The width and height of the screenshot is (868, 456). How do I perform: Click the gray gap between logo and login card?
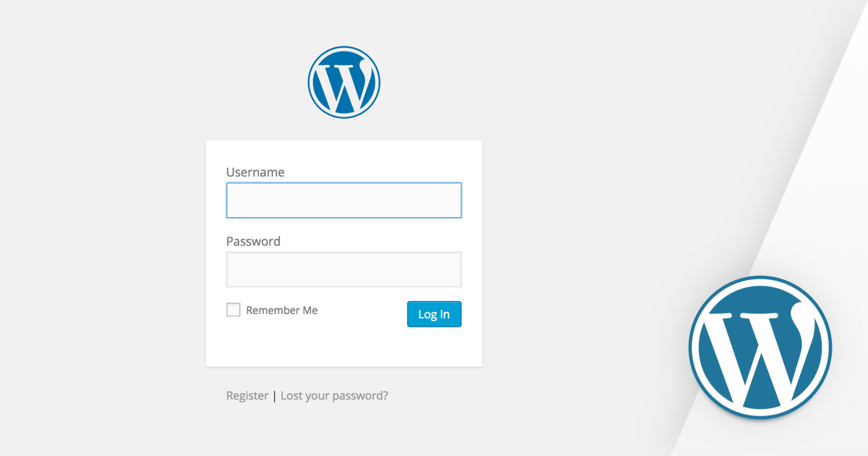click(344, 129)
